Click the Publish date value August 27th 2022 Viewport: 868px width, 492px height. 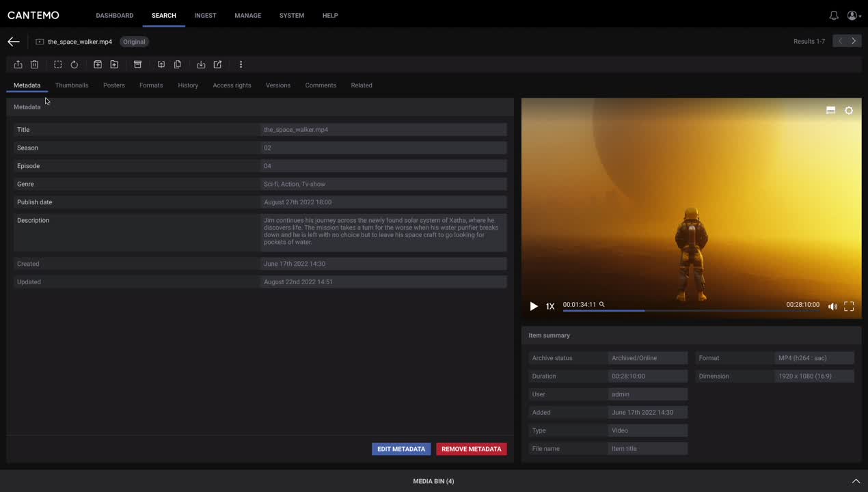[383, 202]
